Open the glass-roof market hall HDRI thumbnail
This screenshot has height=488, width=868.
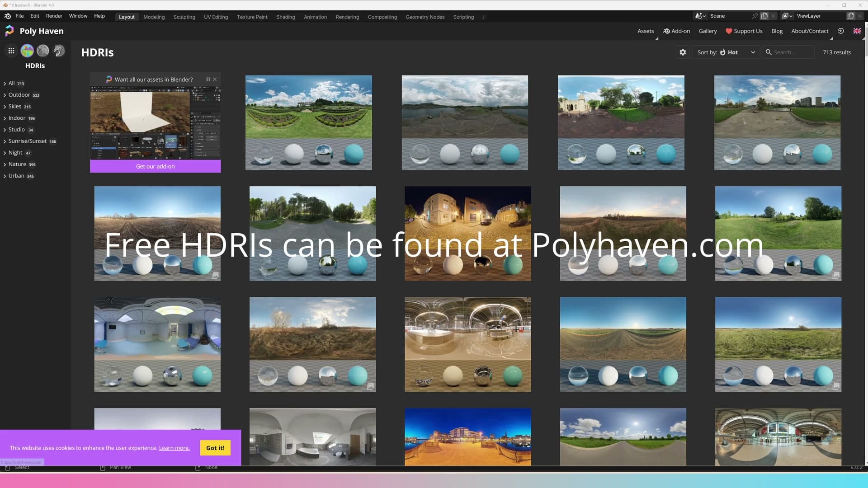(468, 344)
